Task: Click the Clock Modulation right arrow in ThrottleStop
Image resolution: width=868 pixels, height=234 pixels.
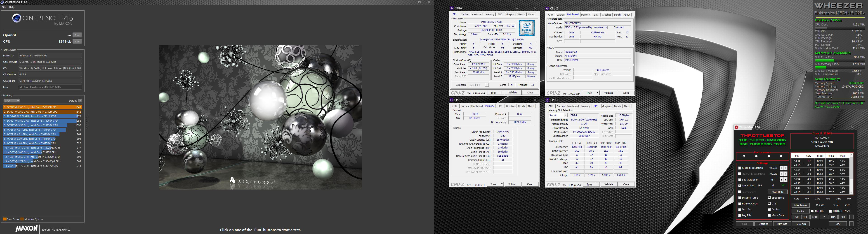Action: point(785,168)
